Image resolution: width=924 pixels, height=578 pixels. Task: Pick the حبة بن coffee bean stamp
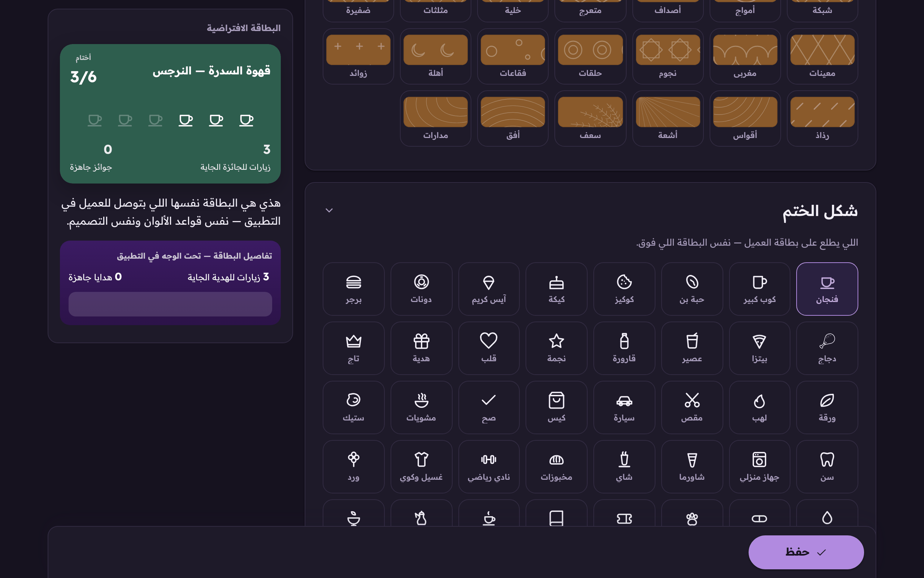(x=692, y=289)
